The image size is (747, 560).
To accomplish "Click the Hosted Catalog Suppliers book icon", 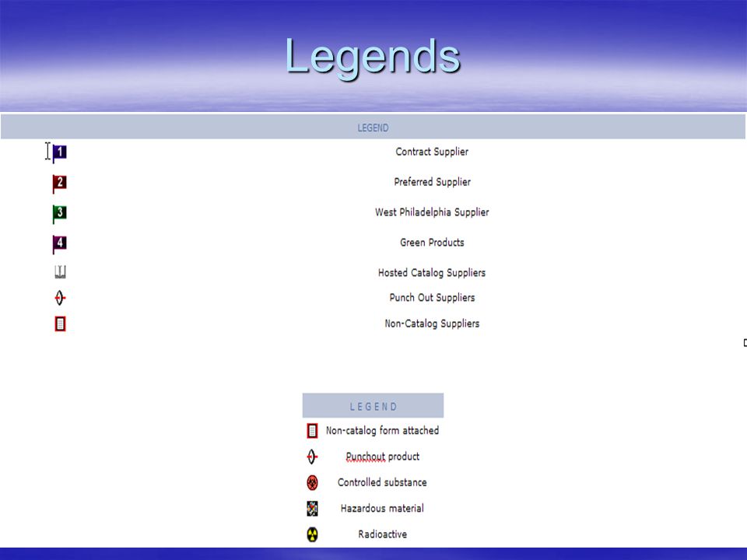I will click(60, 272).
